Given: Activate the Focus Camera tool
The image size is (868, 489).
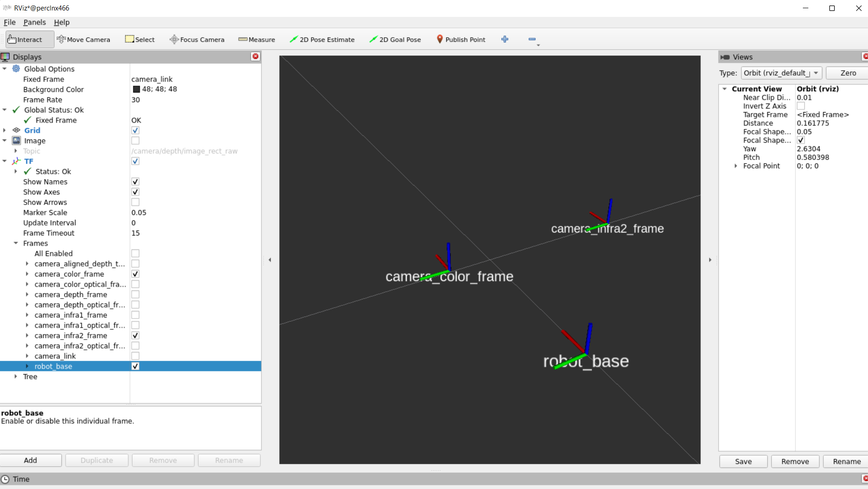Looking at the screenshot, I should click(x=197, y=40).
